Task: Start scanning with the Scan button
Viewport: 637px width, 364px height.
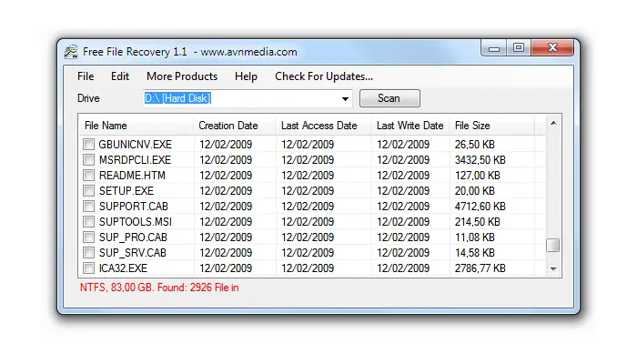Action: tap(389, 98)
